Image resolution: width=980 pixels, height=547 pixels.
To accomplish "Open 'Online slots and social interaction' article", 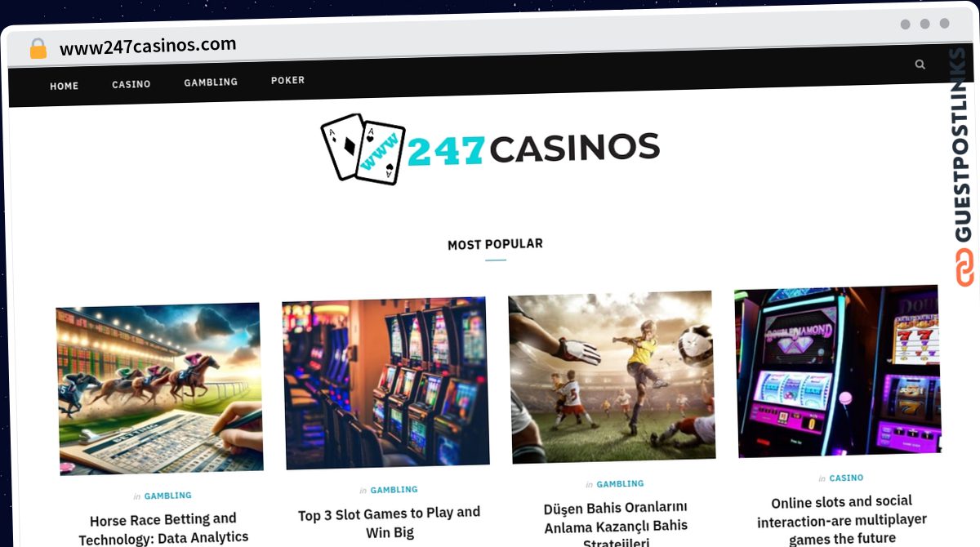I will click(x=842, y=519).
